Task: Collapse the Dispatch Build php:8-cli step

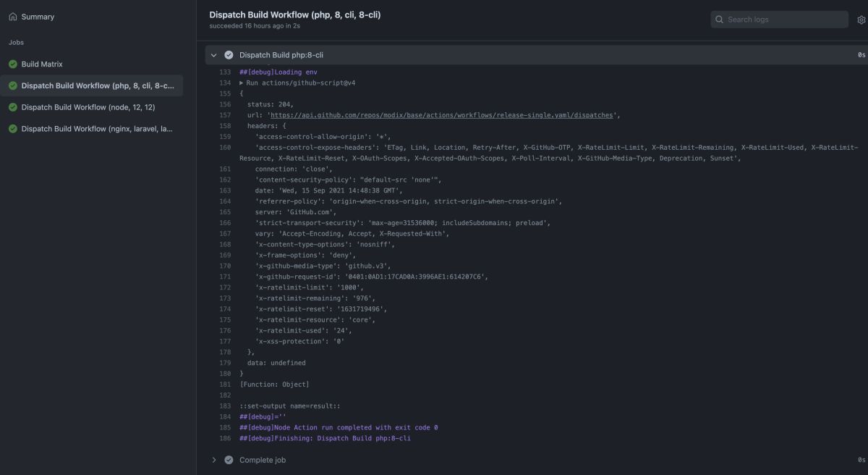Action: pos(214,55)
